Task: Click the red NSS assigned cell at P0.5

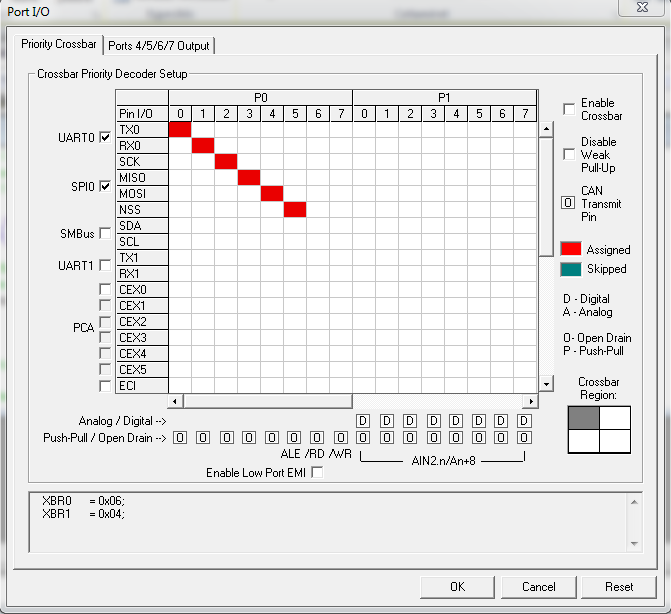Action: 295,210
